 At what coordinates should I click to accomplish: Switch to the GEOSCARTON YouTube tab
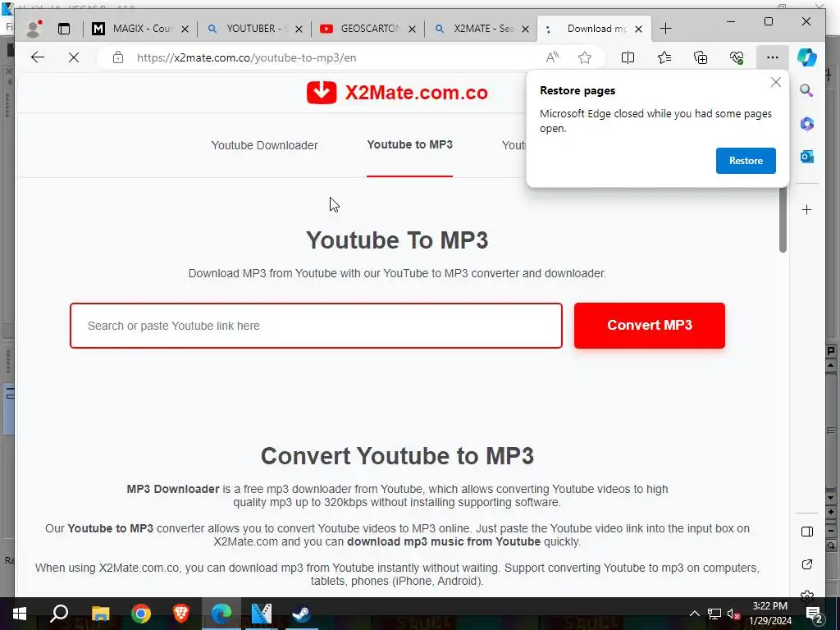pyautogui.click(x=367, y=29)
